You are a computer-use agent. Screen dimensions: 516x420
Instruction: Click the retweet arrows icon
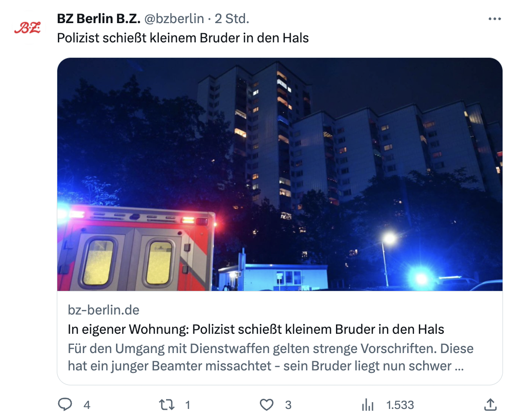pos(167,405)
